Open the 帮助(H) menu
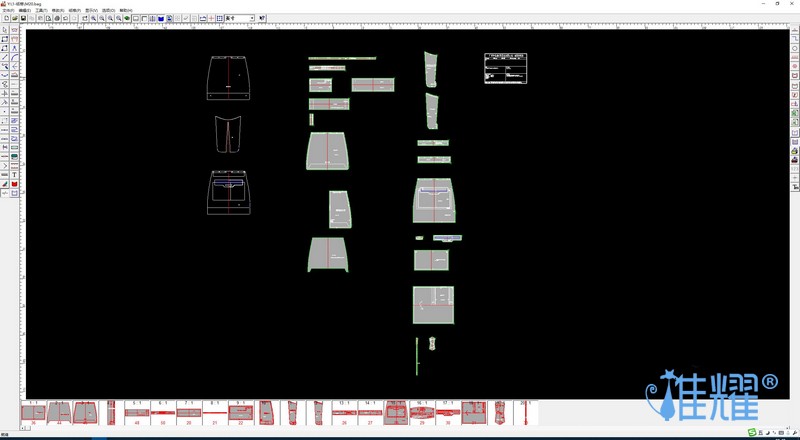The image size is (800, 440). [x=125, y=10]
